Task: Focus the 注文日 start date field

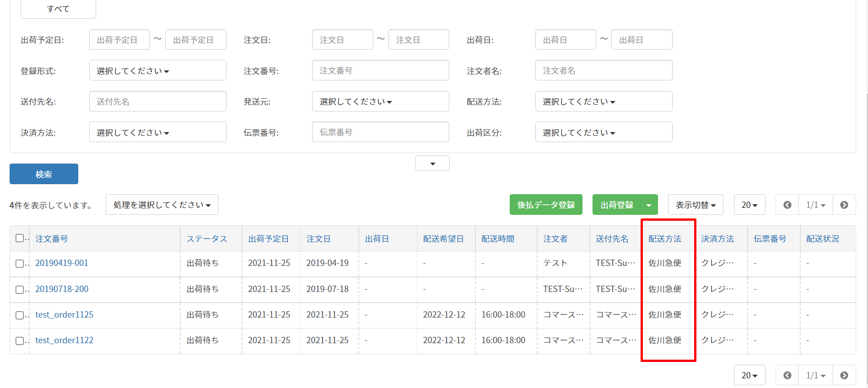Action: pyautogui.click(x=343, y=40)
